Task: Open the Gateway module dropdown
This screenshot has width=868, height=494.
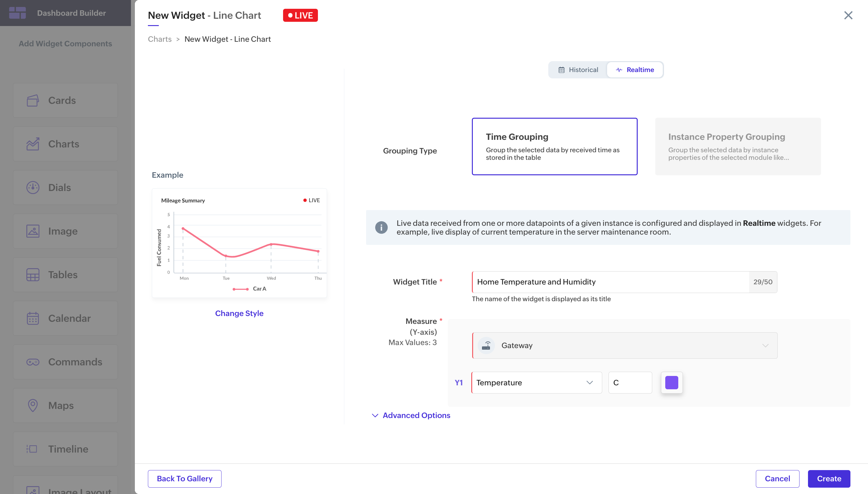Action: point(624,345)
